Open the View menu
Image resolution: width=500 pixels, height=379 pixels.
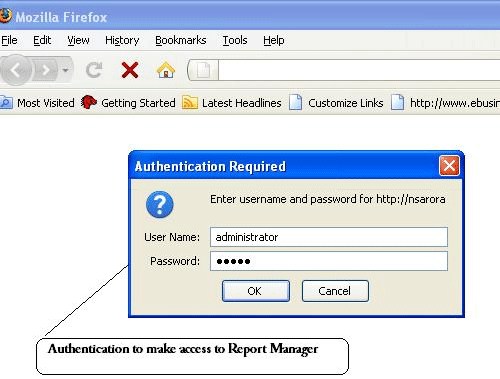(78, 40)
